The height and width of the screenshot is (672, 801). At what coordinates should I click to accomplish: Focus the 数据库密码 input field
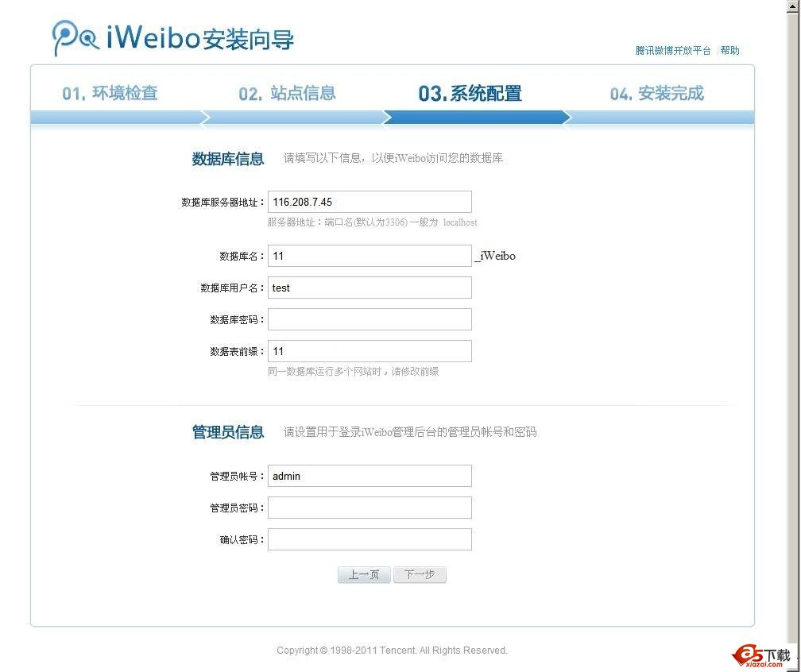(370, 319)
